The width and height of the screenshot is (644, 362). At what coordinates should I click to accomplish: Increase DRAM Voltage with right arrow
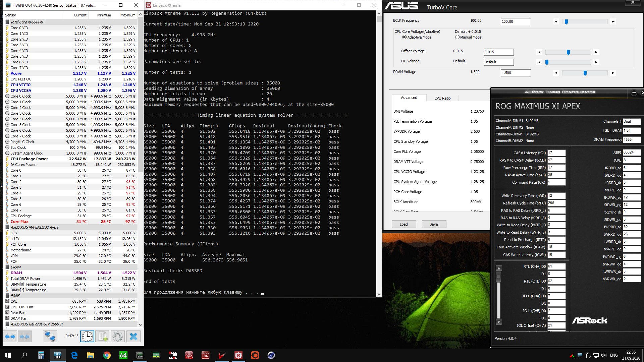613,73
